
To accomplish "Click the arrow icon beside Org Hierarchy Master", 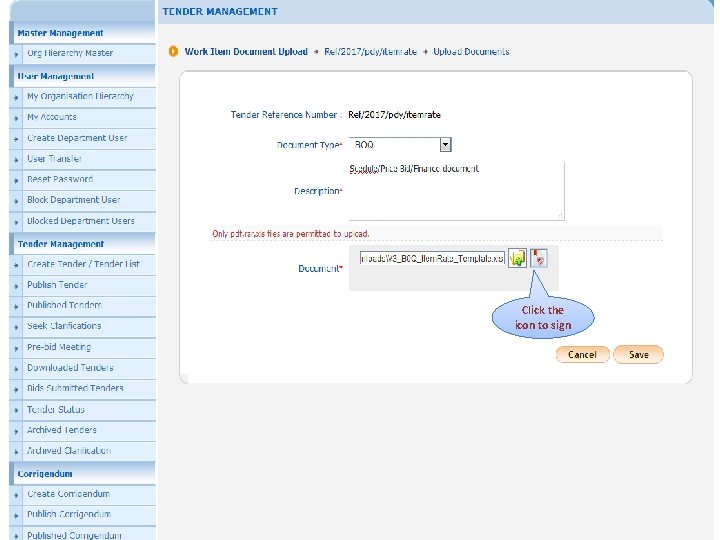I will pyautogui.click(x=16, y=55).
